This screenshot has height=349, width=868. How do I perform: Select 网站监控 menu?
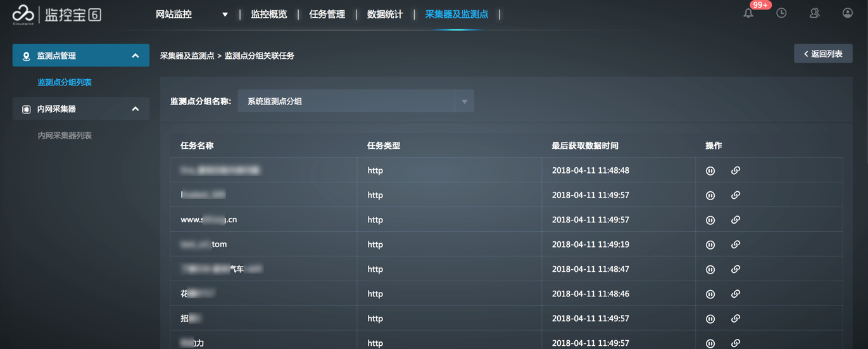(173, 14)
